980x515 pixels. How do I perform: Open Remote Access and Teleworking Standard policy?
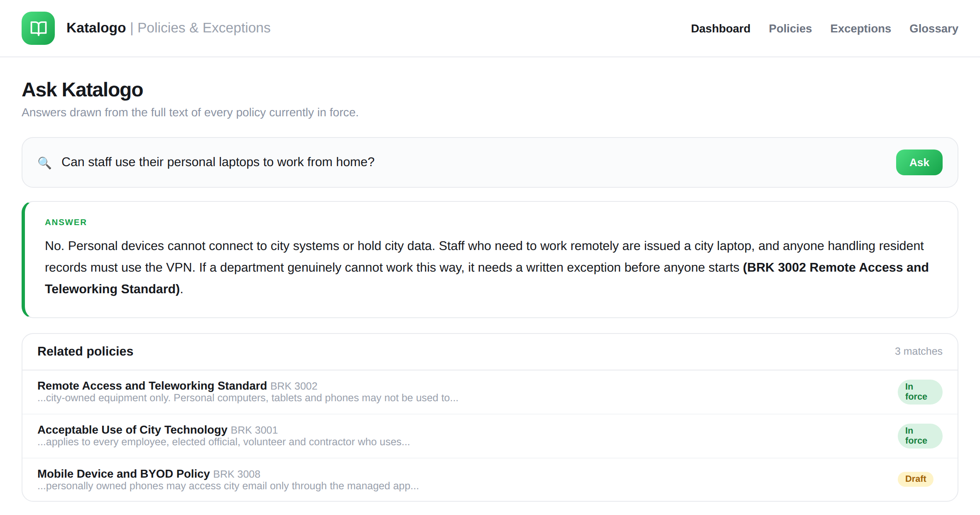click(152, 385)
